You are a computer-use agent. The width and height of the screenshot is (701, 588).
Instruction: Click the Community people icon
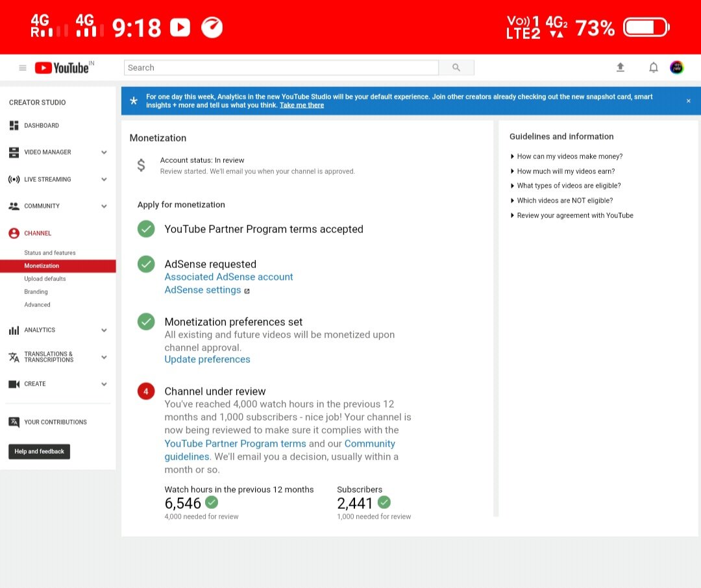14,206
